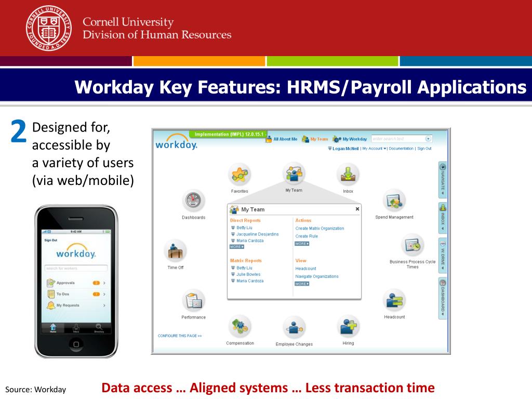Viewport: 532px width, 399px height.
Task: Open the Performance icon
Action: [193, 301]
